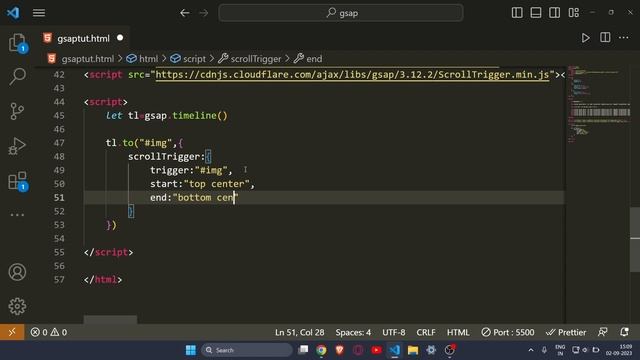Screen dimensions: 640x360
Task: Split the editor to the right
Action: [605, 38]
